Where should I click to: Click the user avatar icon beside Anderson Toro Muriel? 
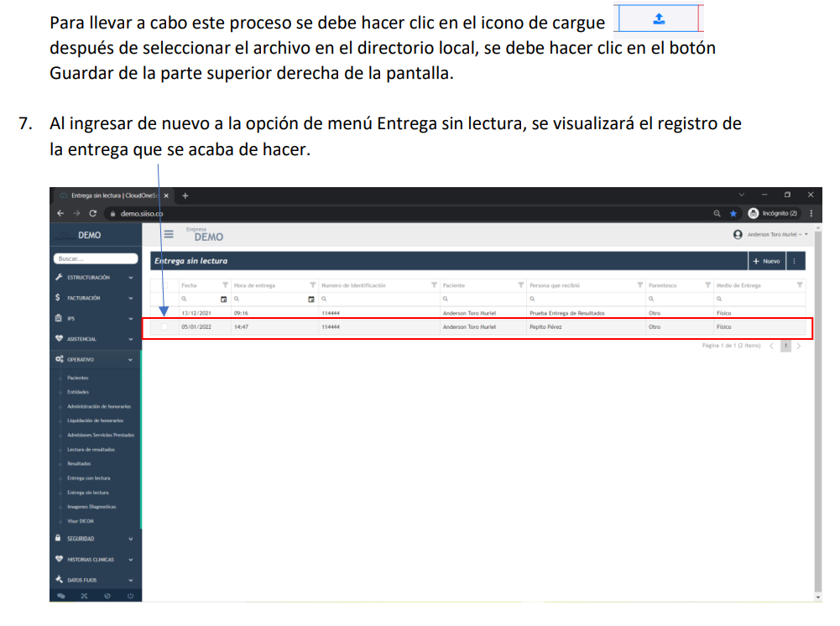tap(738, 235)
